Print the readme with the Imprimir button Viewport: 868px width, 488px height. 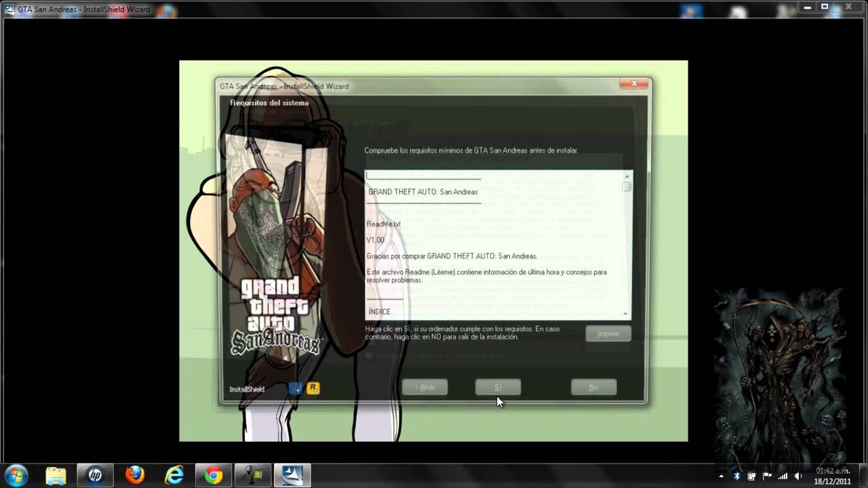(x=608, y=333)
